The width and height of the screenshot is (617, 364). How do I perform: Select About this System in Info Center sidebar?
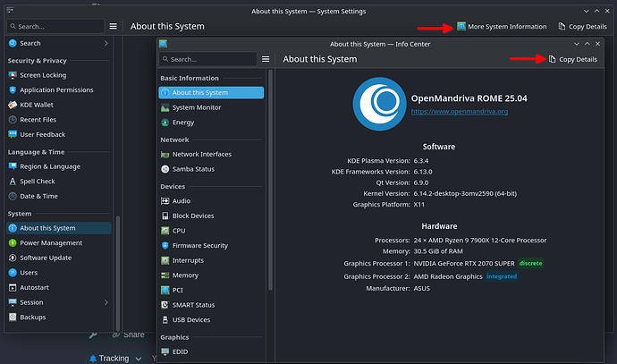(x=211, y=92)
